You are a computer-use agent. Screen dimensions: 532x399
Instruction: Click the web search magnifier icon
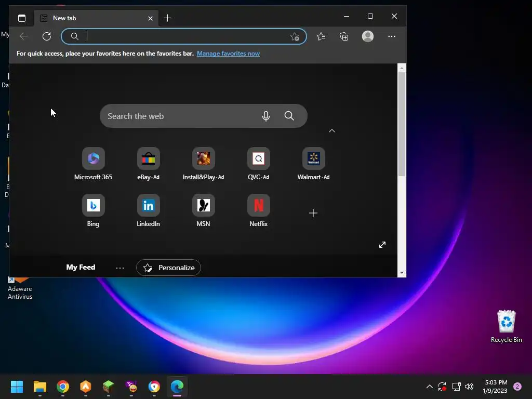pyautogui.click(x=289, y=116)
